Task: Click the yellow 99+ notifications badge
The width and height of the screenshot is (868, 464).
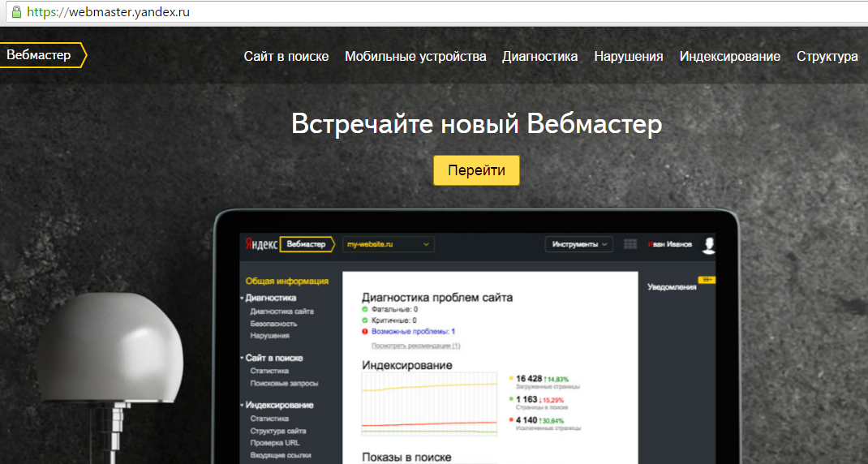Action: (x=707, y=280)
